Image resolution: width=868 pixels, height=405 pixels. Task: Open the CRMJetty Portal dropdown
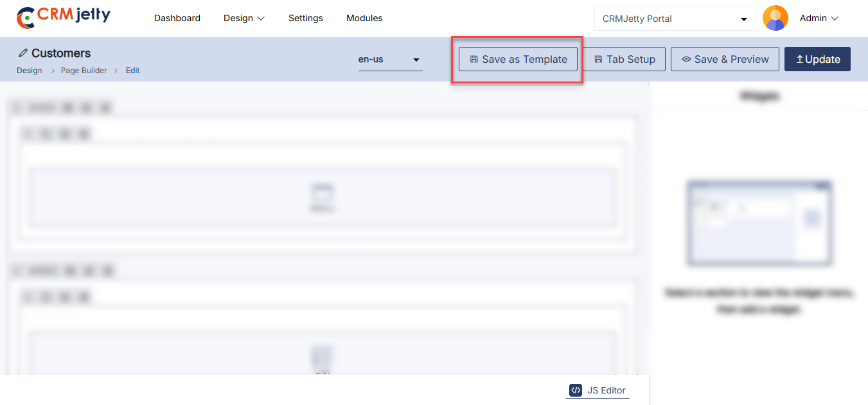coord(674,19)
